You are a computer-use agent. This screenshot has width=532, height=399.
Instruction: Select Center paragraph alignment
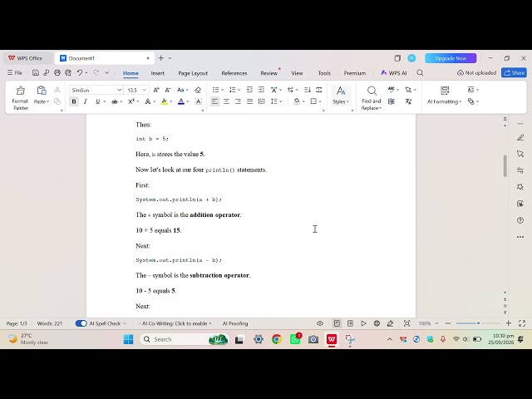[x=226, y=101]
